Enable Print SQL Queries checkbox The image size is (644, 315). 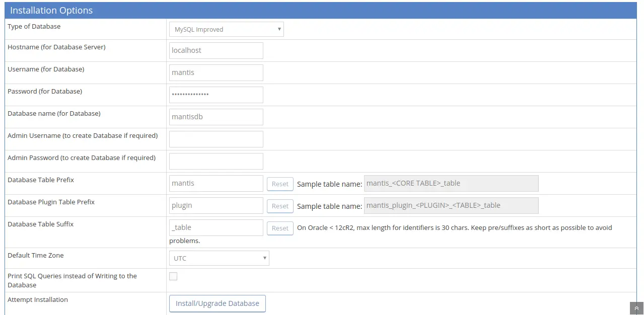point(173,276)
